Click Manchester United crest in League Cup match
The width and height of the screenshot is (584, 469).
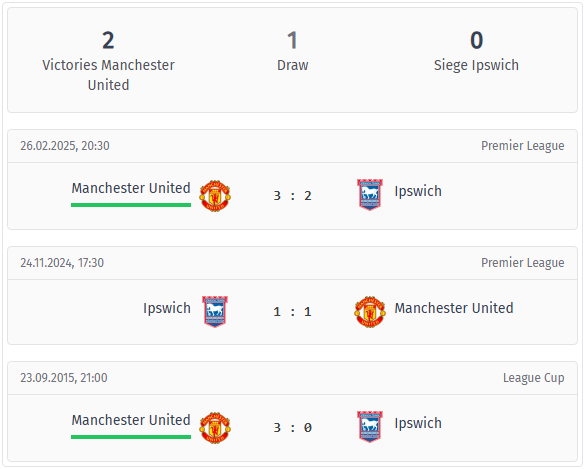(215, 428)
